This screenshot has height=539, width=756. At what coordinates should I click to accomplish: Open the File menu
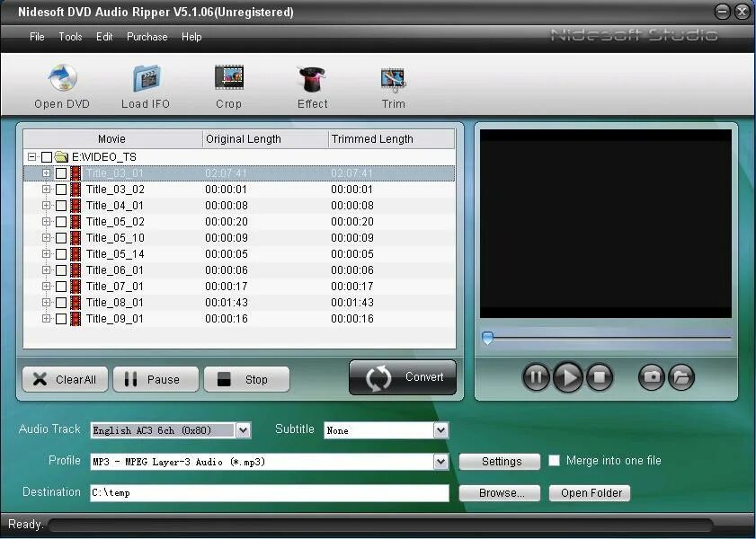[x=37, y=37]
